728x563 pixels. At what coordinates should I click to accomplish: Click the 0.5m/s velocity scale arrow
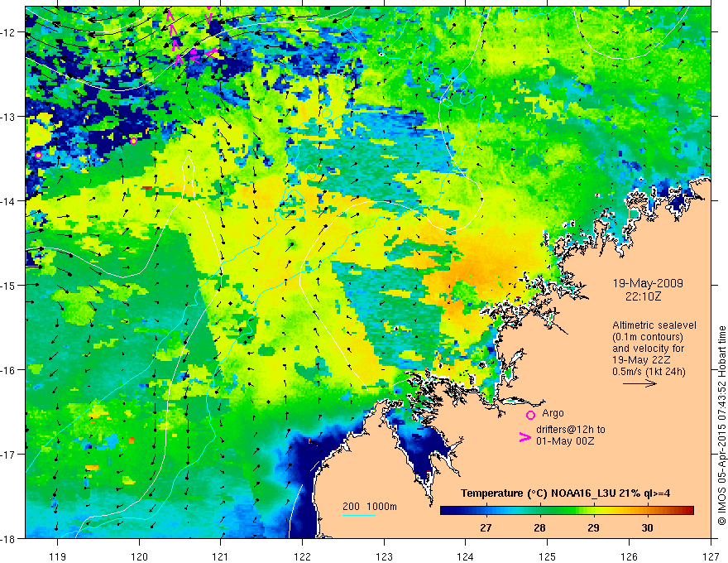(x=639, y=383)
